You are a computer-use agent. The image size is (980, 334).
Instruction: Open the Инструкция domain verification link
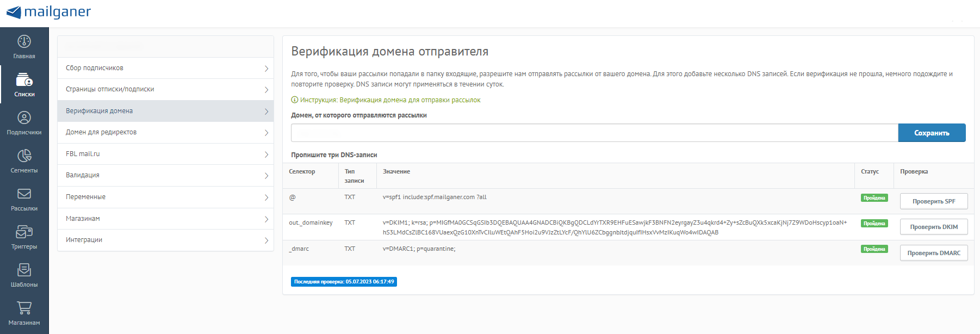(390, 100)
